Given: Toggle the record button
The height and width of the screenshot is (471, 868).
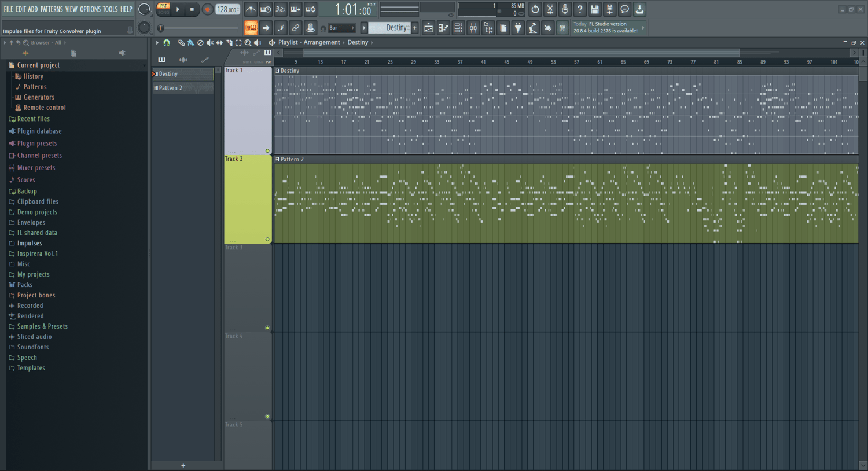Looking at the screenshot, I should pyautogui.click(x=207, y=9).
